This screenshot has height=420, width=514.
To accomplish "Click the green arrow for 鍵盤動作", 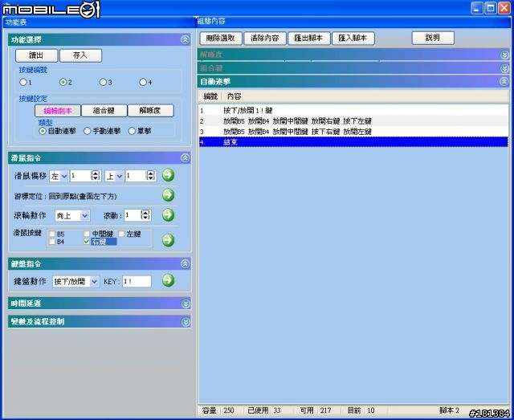I will click(168, 280).
